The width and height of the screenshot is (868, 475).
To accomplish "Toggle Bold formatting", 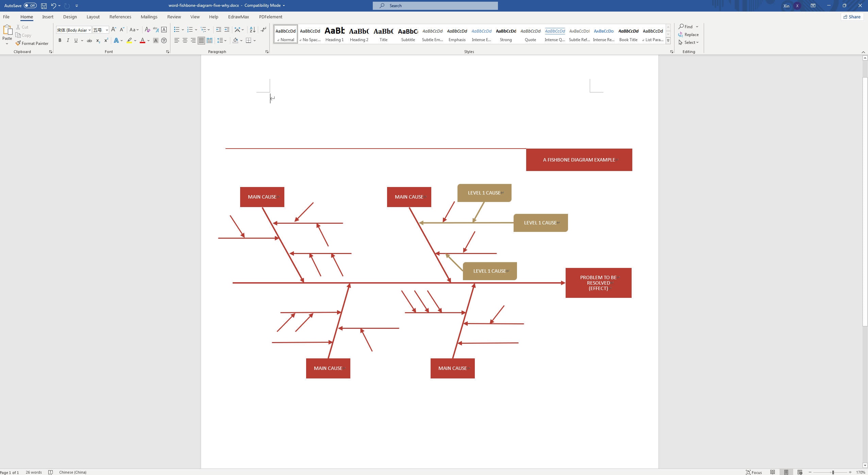I will (x=60, y=40).
